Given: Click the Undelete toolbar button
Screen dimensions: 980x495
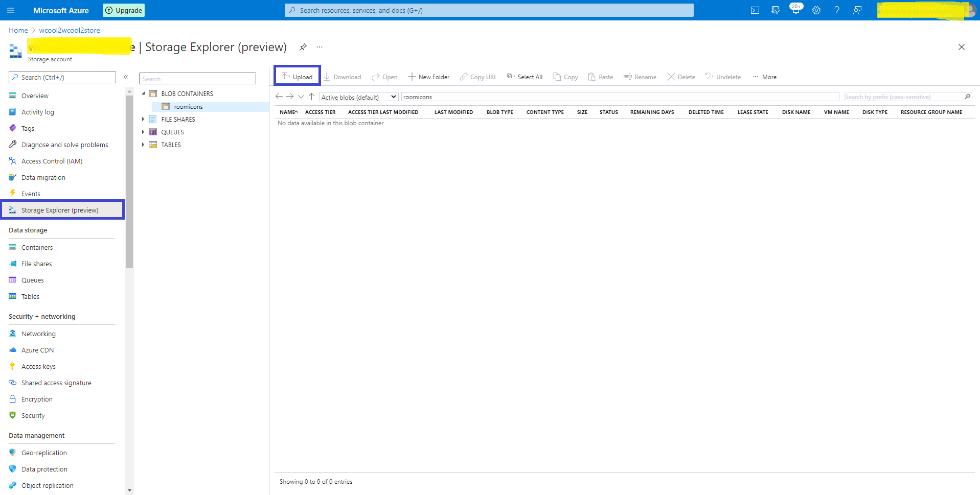Looking at the screenshot, I should tap(723, 77).
